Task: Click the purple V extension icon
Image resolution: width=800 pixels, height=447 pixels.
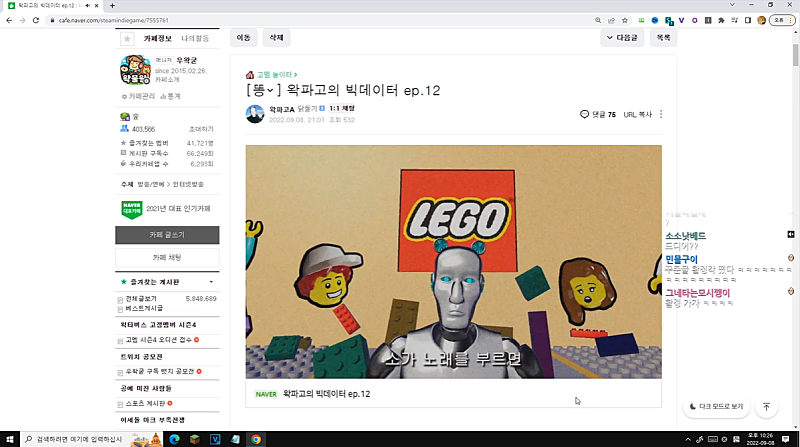Action: click(x=681, y=20)
